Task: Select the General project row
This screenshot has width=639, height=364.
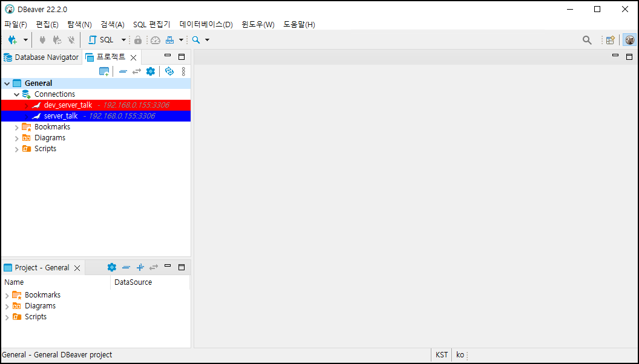Action: (96, 83)
